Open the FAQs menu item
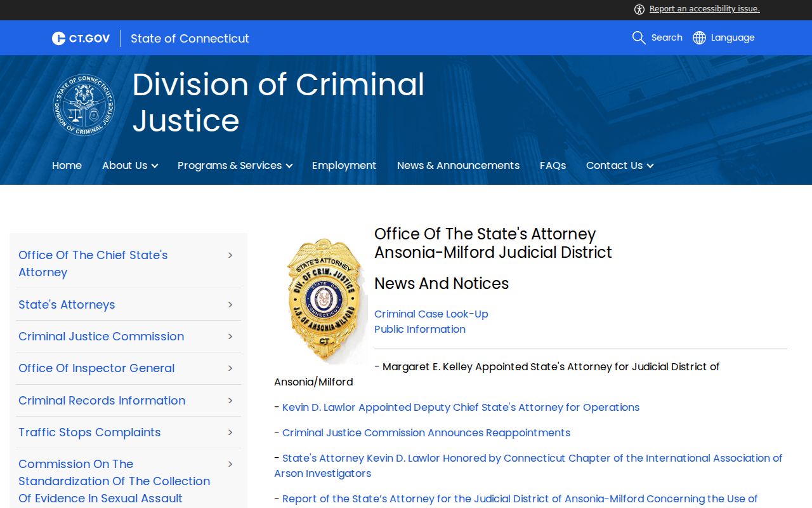Screen dimensions: 812x508 pyautogui.click(x=553, y=165)
